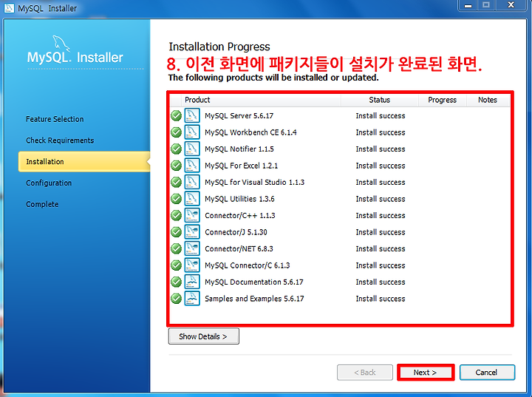Click the MySQL Notifier 1.1.5 product icon

[192, 149]
